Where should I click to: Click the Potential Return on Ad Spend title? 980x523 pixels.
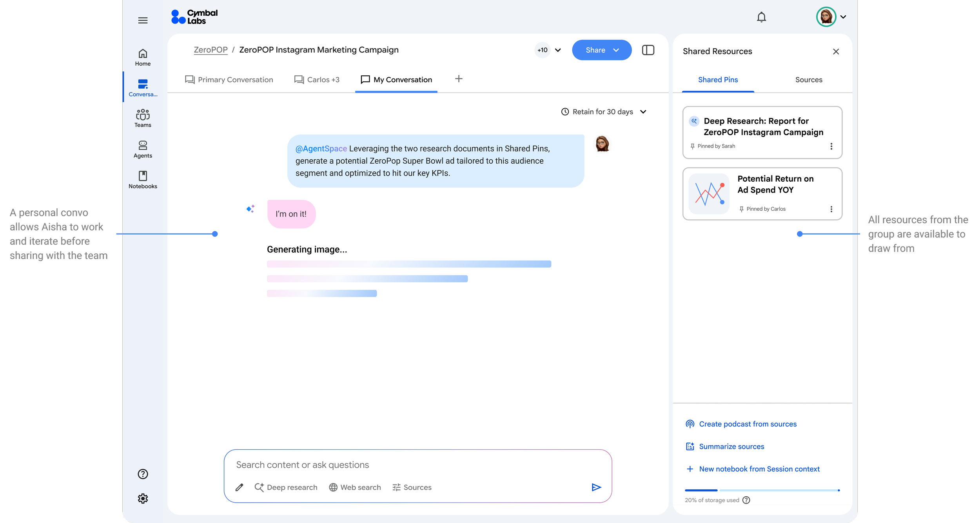(x=775, y=184)
